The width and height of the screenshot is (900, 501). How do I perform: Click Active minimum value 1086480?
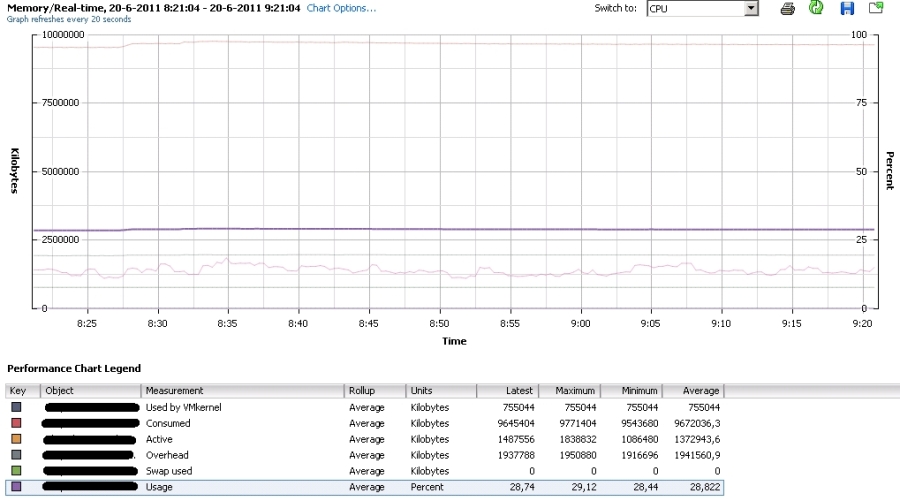(x=639, y=439)
